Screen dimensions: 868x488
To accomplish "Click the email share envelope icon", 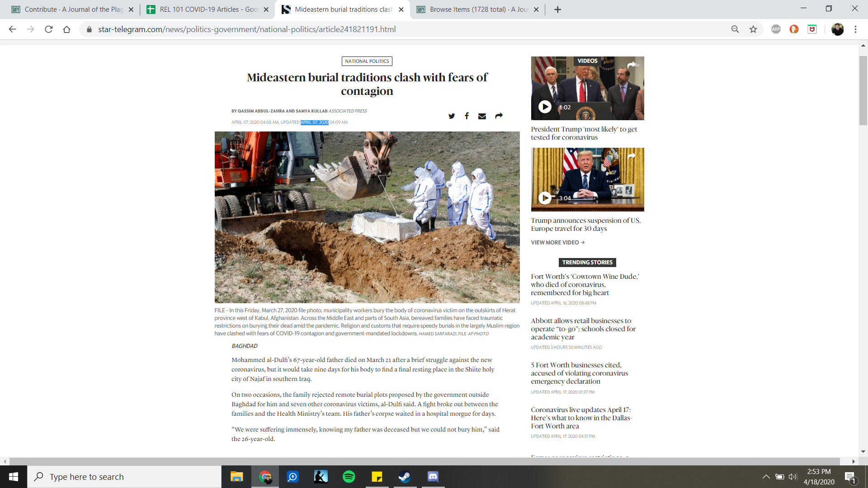I will point(482,116).
